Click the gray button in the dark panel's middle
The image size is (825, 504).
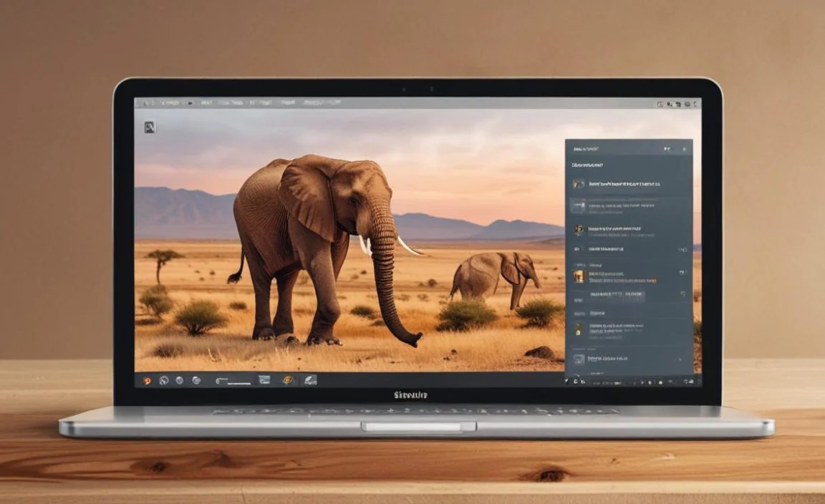pyautogui.click(x=617, y=295)
